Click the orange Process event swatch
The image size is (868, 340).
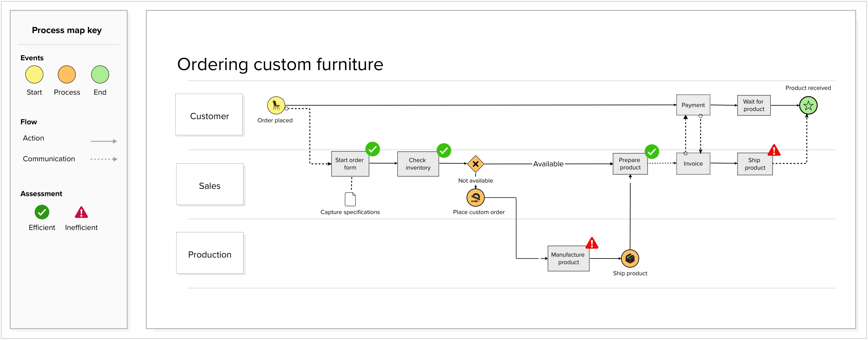click(67, 75)
